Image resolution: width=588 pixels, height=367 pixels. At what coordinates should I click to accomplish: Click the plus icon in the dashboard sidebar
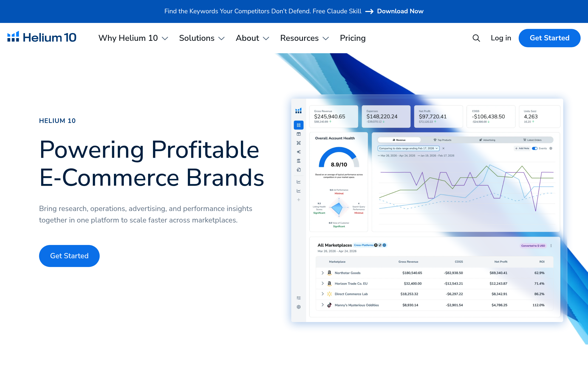[299, 200]
